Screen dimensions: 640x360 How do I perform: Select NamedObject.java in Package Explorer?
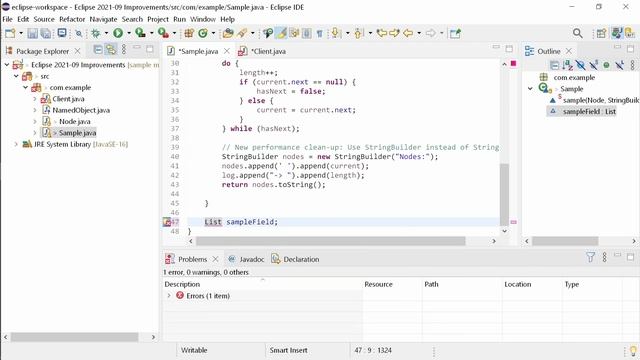point(81,110)
